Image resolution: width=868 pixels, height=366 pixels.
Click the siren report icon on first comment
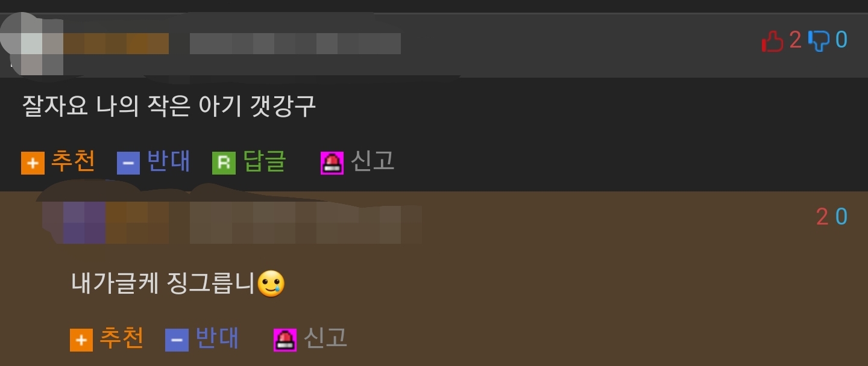(x=332, y=163)
